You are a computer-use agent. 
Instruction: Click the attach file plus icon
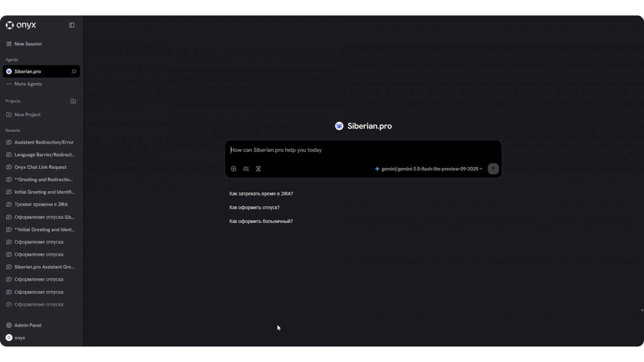[x=234, y=169]
